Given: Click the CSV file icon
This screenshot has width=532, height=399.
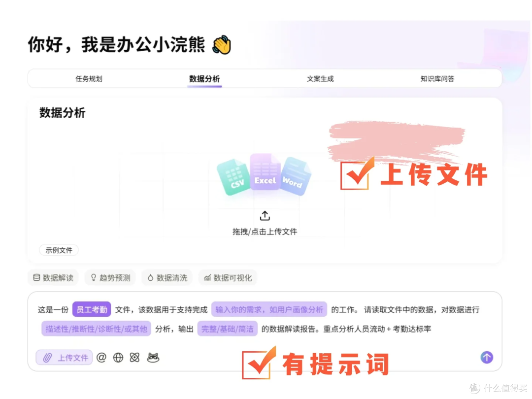Looking at the screenshot, I should [x=233, y=177].
